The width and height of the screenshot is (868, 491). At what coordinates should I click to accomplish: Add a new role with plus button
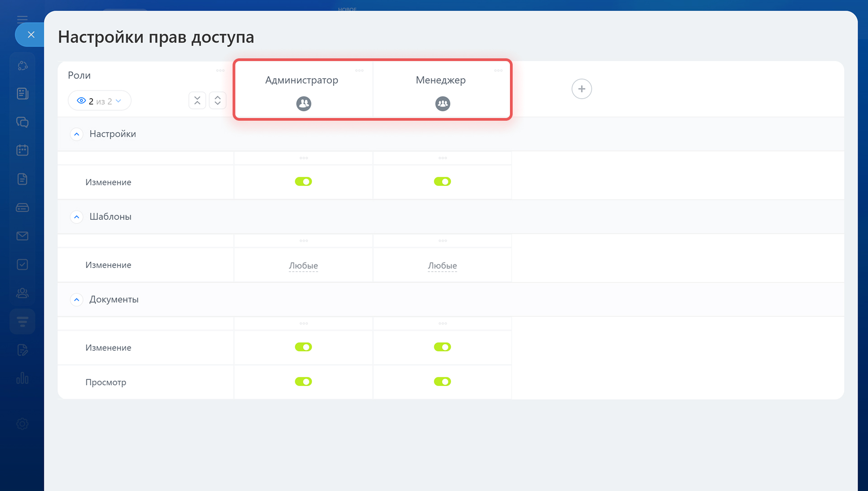pyautogui.click(x=581, y=89)
